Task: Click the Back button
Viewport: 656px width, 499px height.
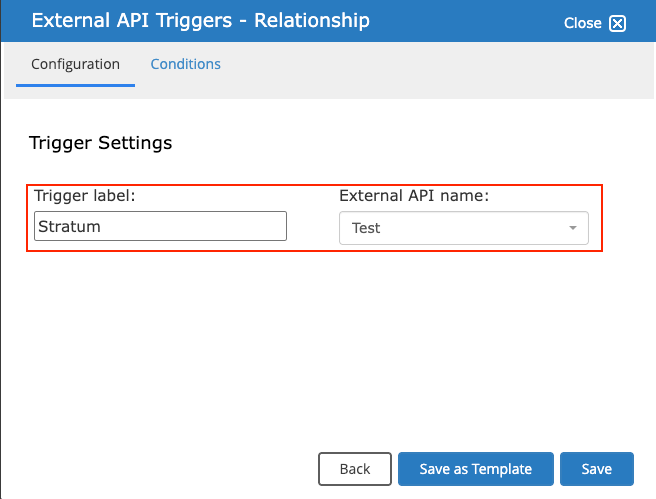Action: pos(355,469)
